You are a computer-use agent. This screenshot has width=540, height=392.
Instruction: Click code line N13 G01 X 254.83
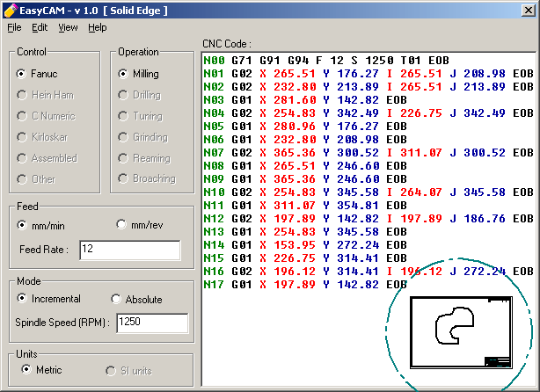pos(305,232)
